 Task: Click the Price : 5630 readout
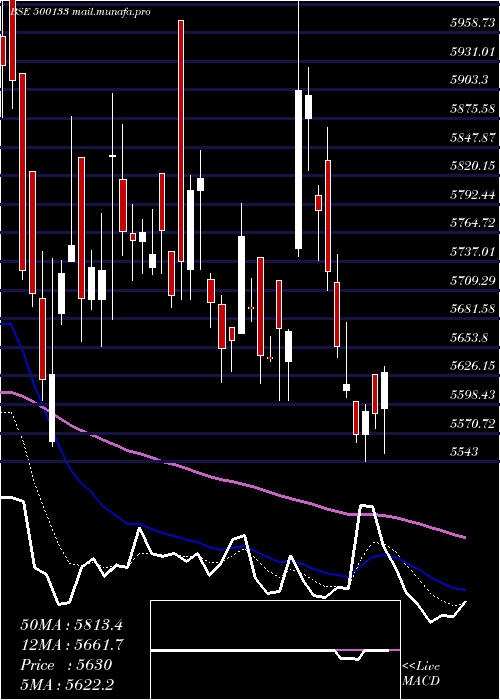[x=66, y=665]
